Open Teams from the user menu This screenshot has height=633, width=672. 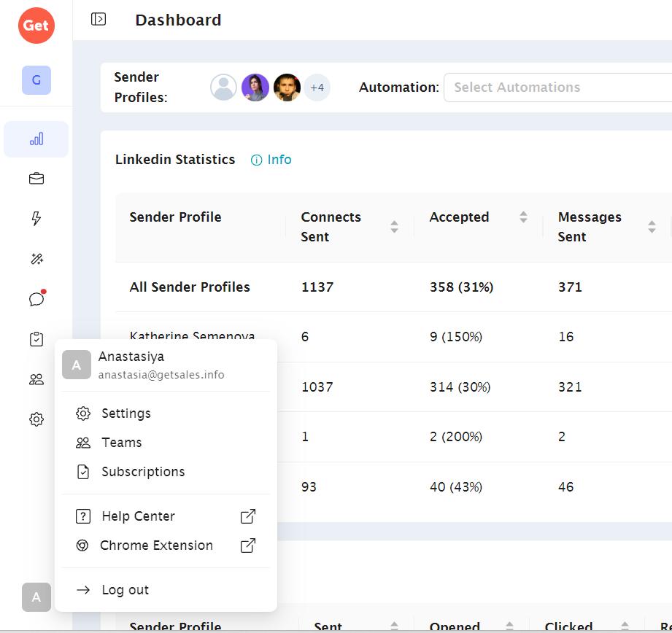[x=121, y=443]
